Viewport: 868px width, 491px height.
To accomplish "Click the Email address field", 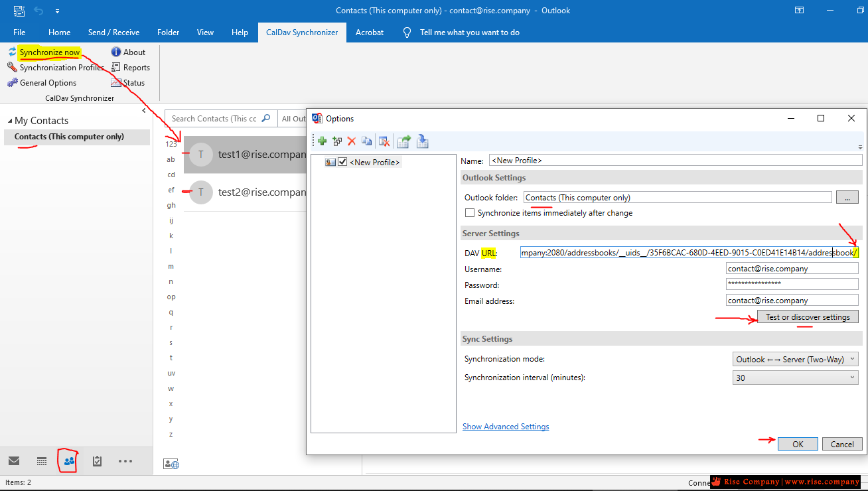I will pyautogui.click(x=792, y=300).
